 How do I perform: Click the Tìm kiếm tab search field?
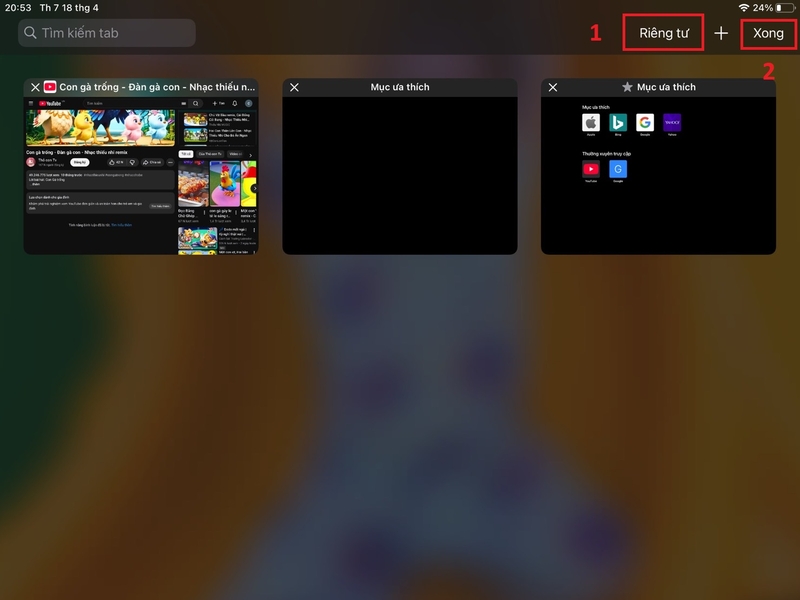coord(107,33)
